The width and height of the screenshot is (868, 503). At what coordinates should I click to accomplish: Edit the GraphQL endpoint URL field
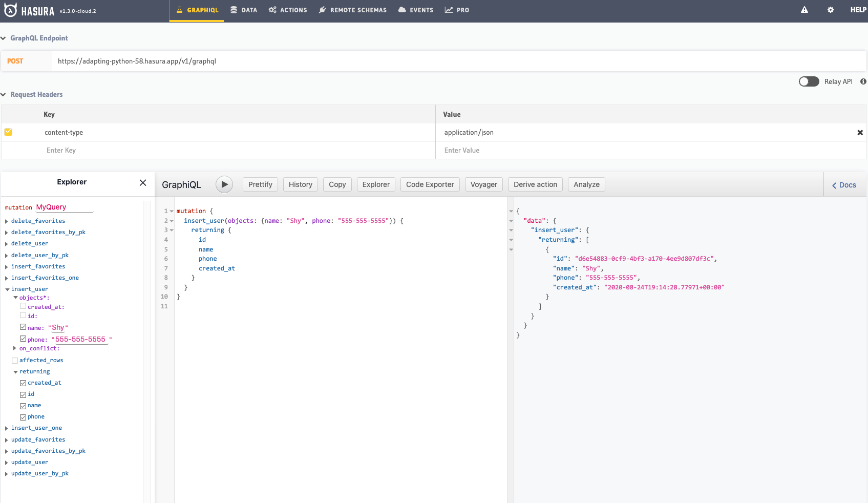point(458,61)
